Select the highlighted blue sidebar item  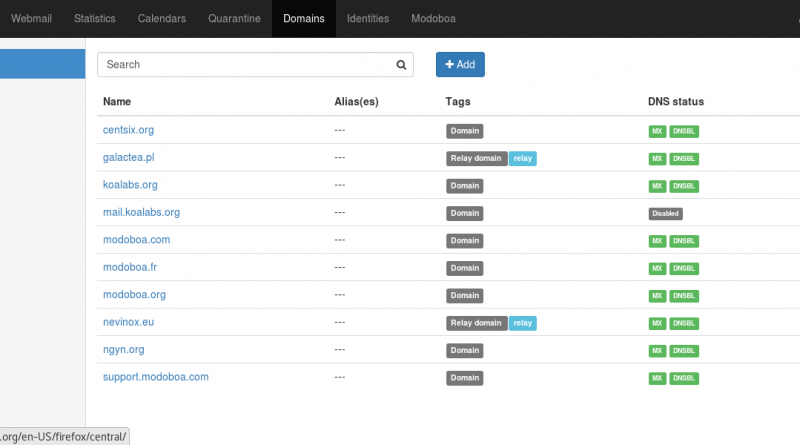tap(42, 64)
